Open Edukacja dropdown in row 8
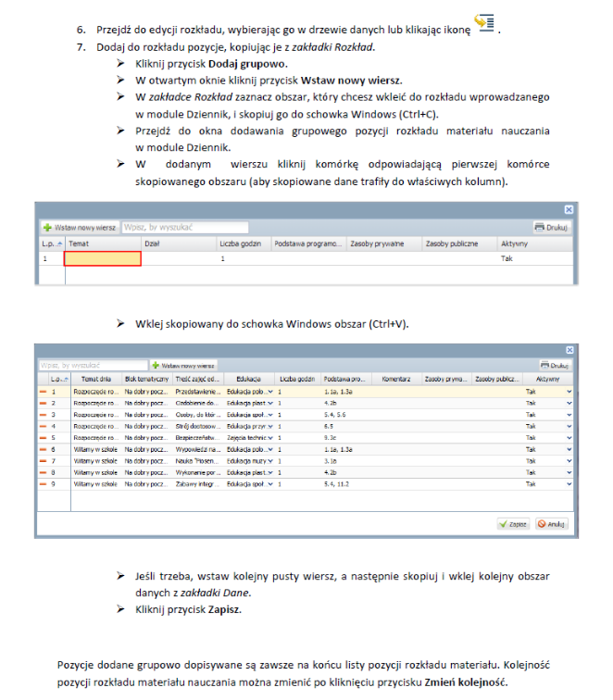613x700 pixels. [270, 472]
